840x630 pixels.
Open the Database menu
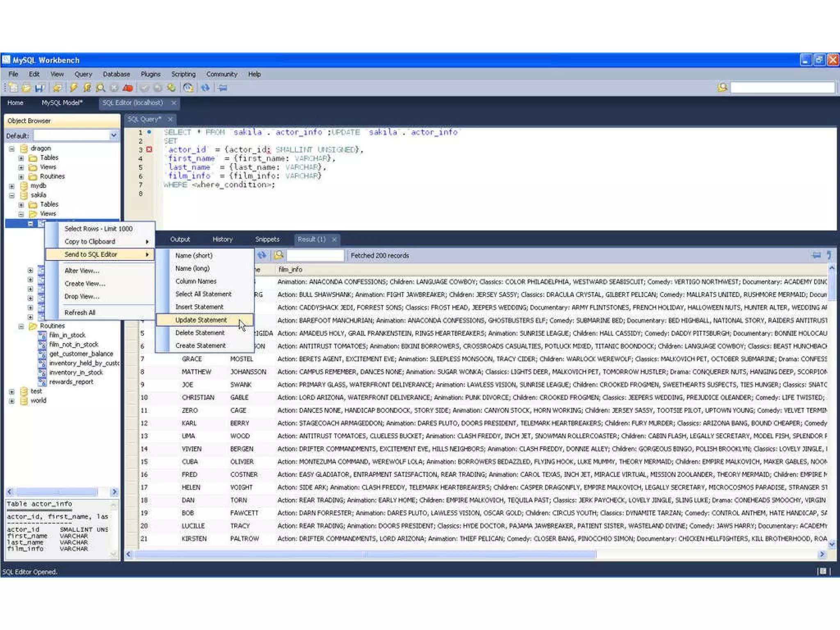coord(116,74)
